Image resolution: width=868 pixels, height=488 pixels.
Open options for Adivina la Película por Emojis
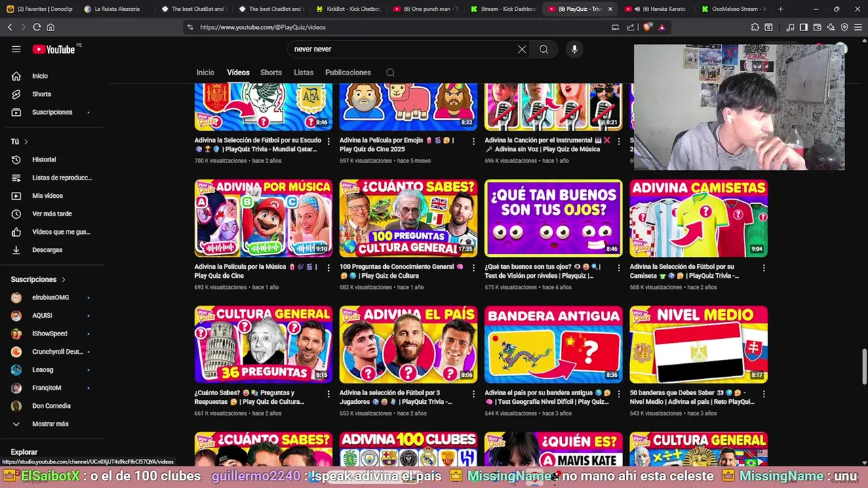(473, 141)
